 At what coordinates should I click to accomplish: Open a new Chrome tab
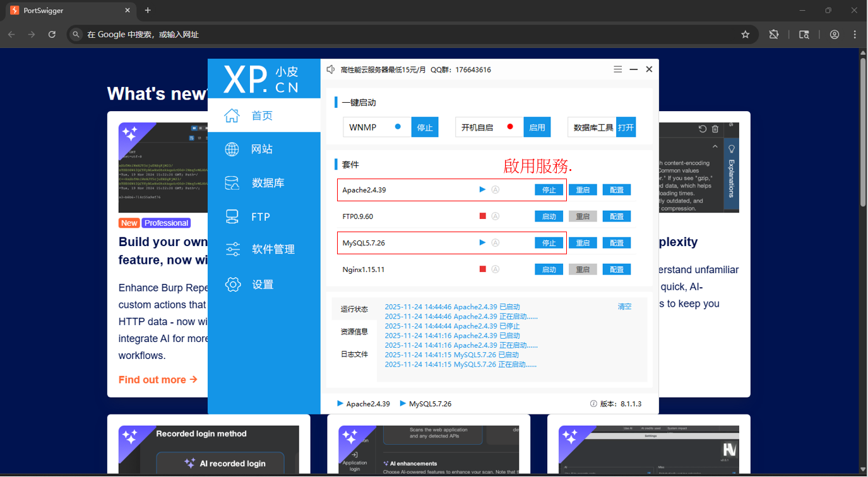point(148,10)
